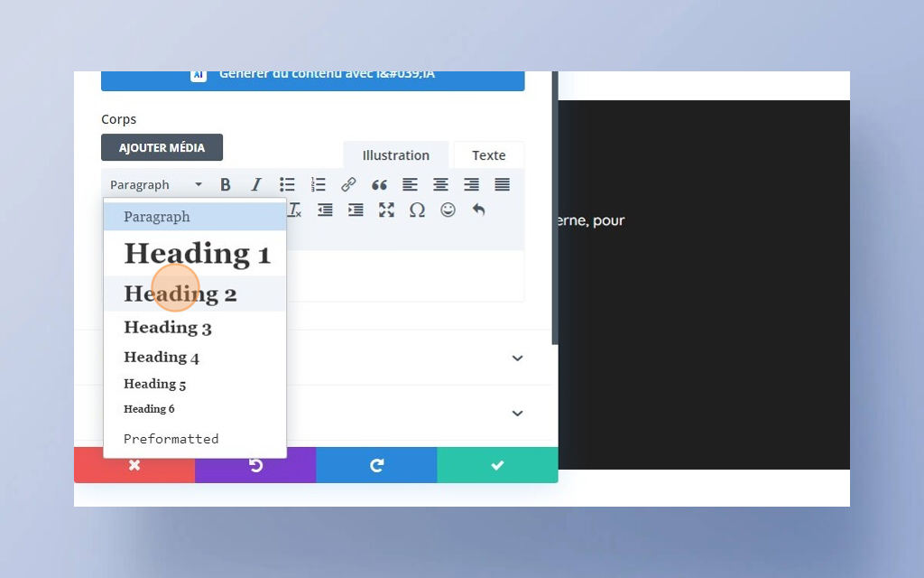
Task: Expand the lower collapsed settings section chevron
Action: 517,414
